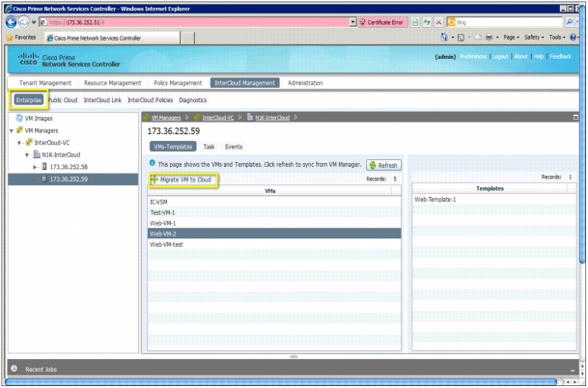Select InterCloud Management tab

click(x=245, y=83)
